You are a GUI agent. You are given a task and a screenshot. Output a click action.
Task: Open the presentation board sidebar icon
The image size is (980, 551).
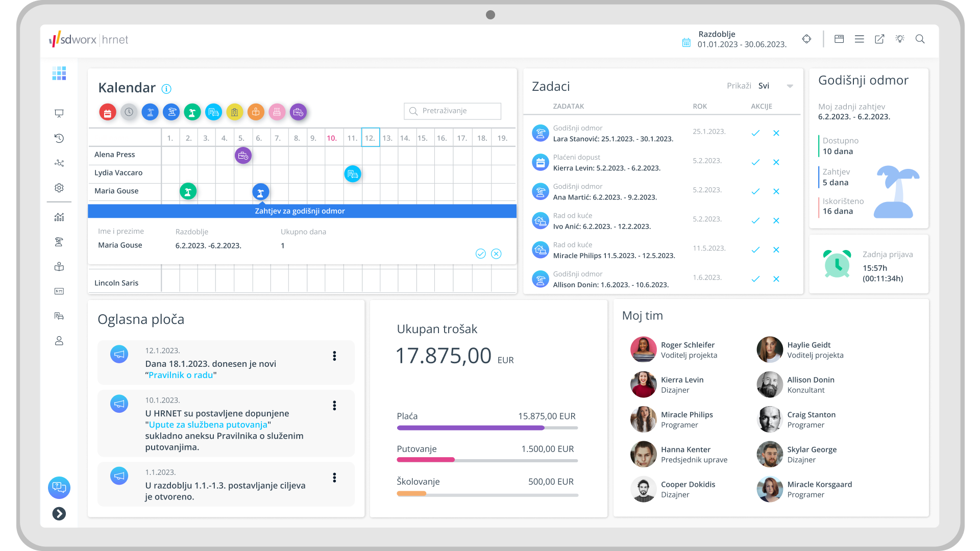click(x=59, y=113)
